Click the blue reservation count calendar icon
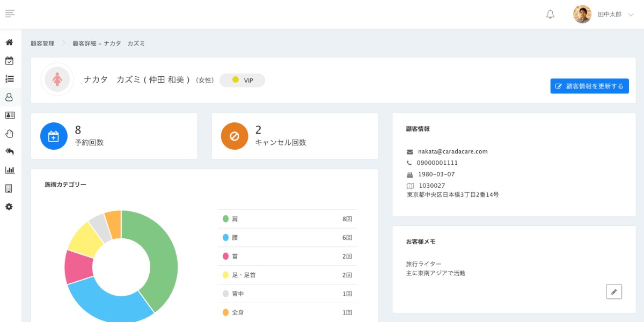The height and width of the screenshot is (322, 644). 54,136
